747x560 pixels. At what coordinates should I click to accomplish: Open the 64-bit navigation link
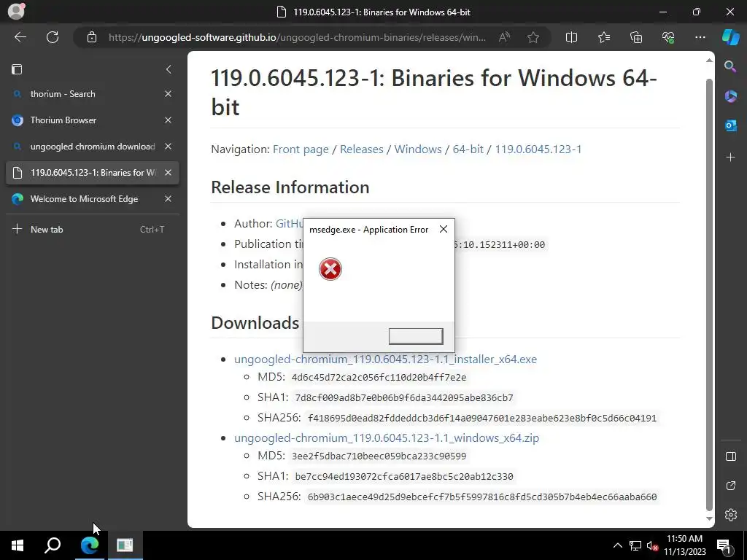click(x=468, y=149)
